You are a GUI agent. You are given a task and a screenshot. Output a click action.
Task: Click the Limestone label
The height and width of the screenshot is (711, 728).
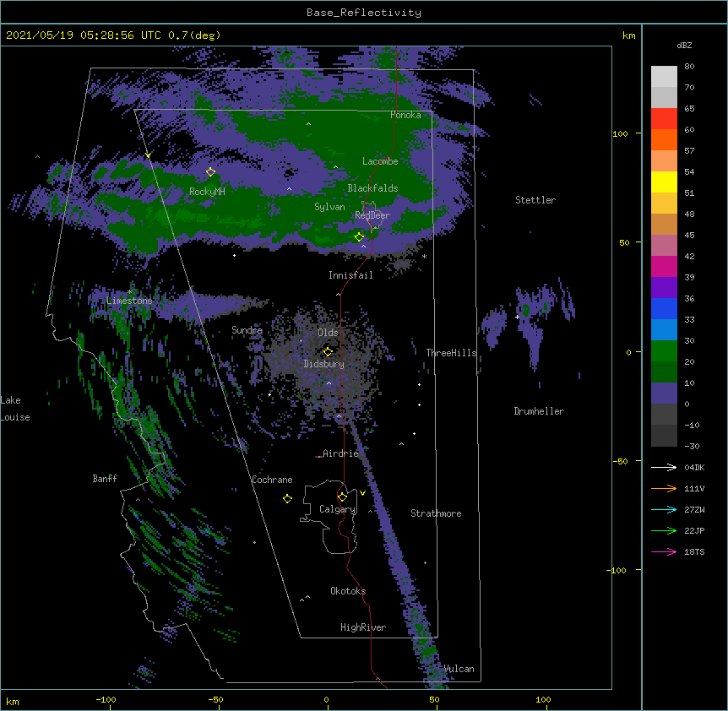click(129, 301)
